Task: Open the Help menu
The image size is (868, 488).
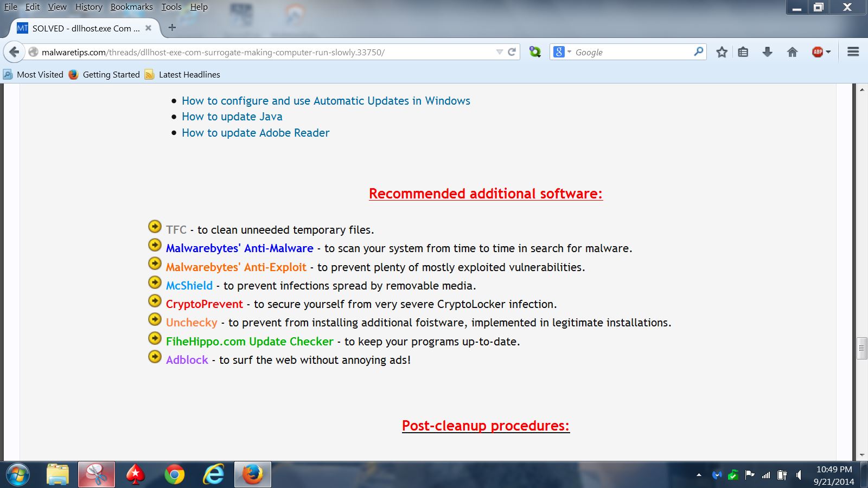Action: pos(199,7)
